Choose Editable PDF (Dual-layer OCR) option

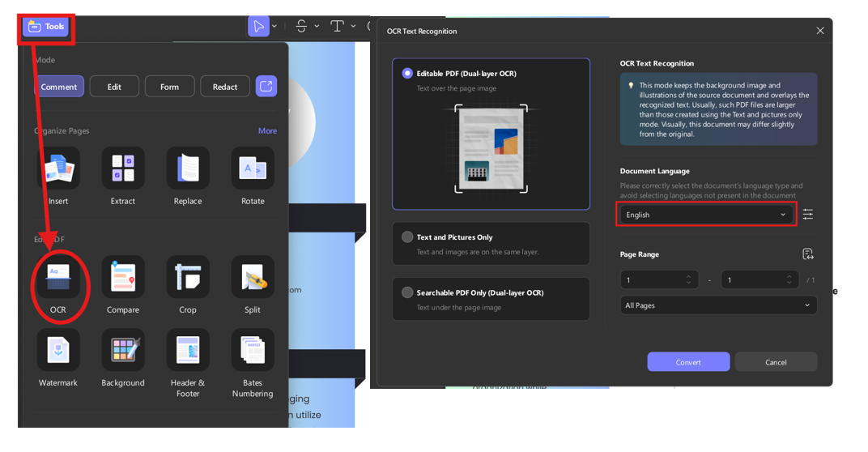pos(491,134)
